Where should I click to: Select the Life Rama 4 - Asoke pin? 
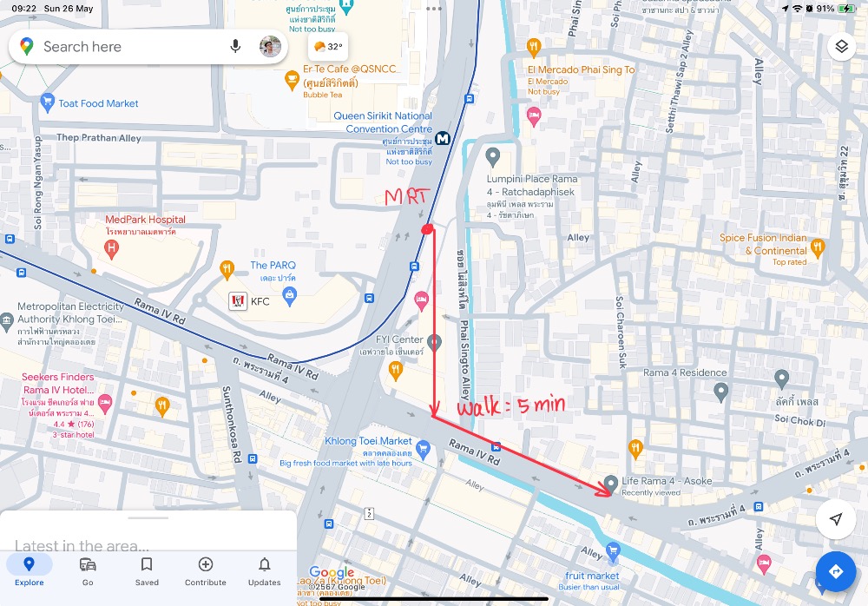[x=610, y=484]
